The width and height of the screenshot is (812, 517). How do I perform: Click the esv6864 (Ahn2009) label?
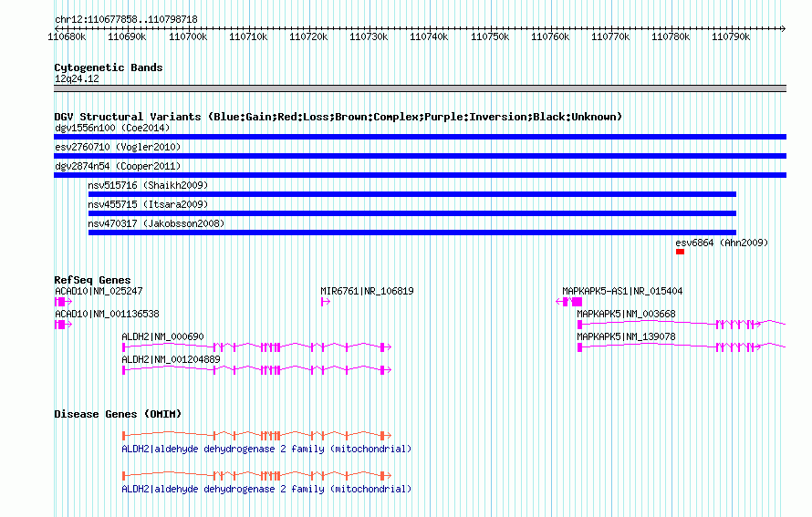point(722,243)
